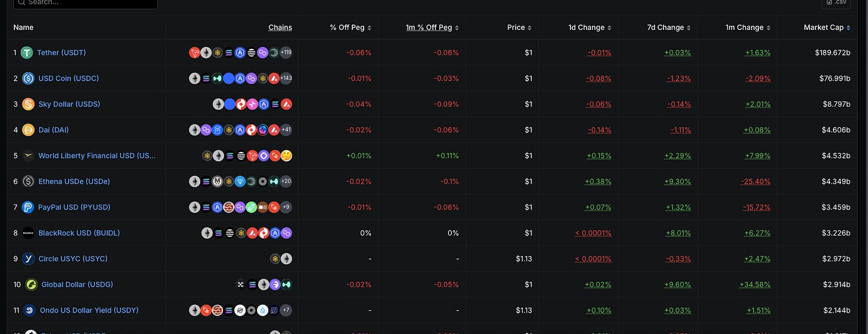This screenshot has height=334, width=868.
Task: Sort table by Market Cap column
Action: (x=827, y=27)
